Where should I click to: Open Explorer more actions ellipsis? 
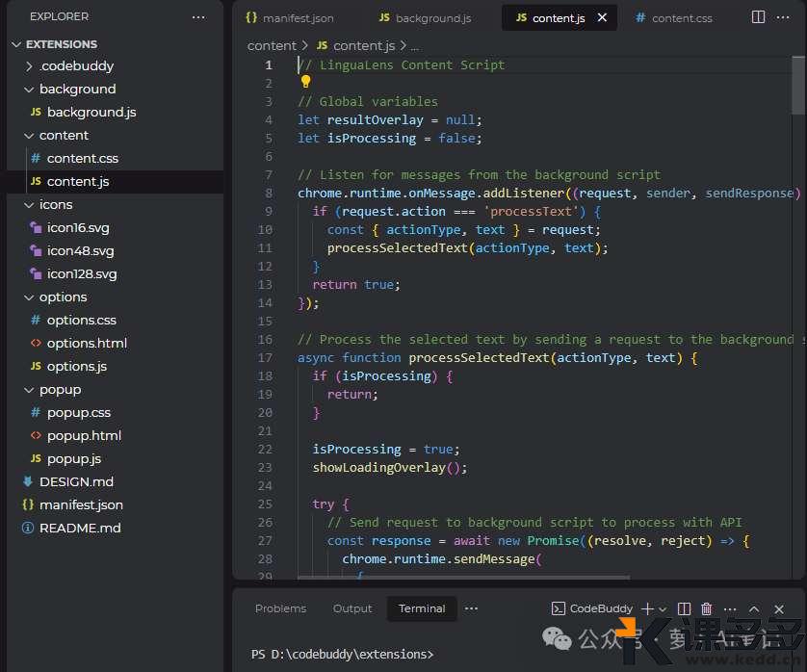pos(198,17)
